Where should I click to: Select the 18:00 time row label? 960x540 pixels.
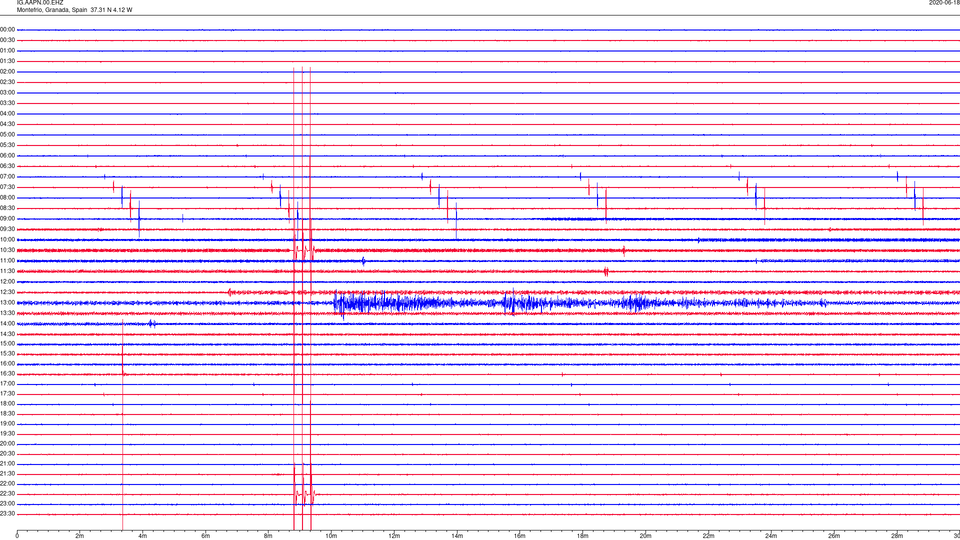point(8,404)
